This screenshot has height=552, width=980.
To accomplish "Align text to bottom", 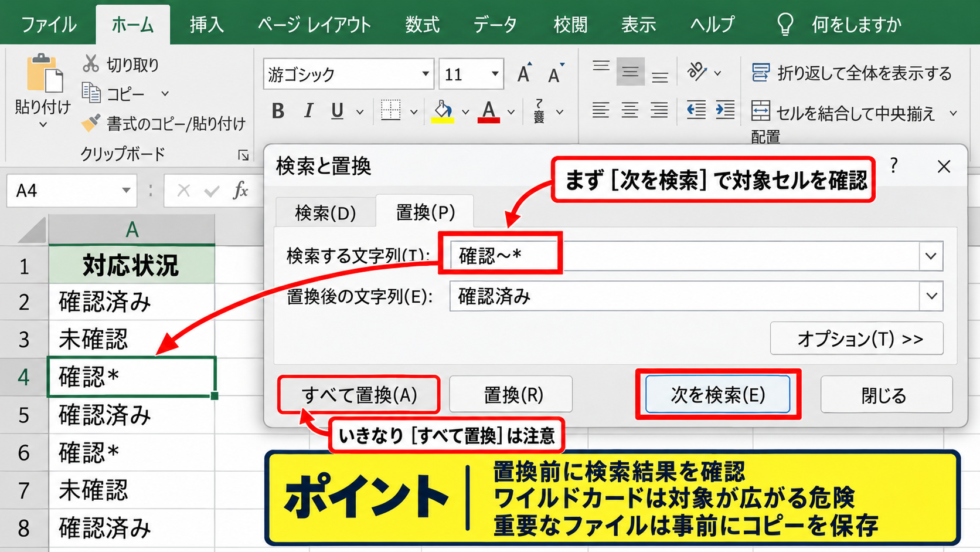I will click(660, 77).
